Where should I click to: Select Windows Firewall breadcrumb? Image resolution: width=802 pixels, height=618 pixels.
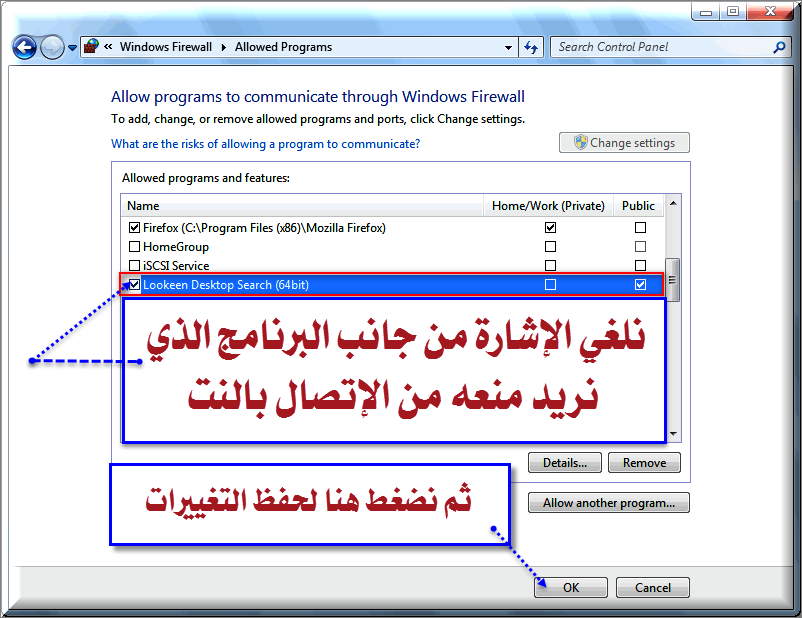pos(166,47)
